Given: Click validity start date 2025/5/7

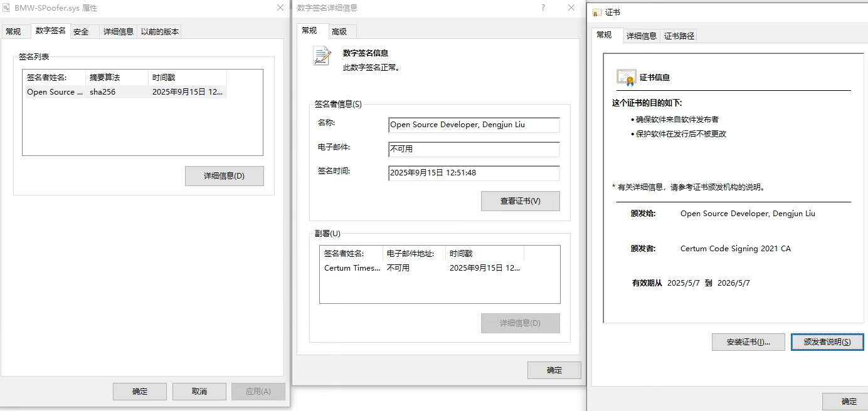Looking at the screenshot, I should click(x=684, y=283).
